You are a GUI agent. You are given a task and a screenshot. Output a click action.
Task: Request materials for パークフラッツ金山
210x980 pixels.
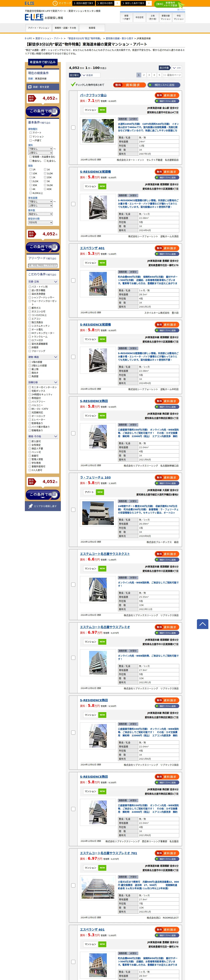(167, 95)
